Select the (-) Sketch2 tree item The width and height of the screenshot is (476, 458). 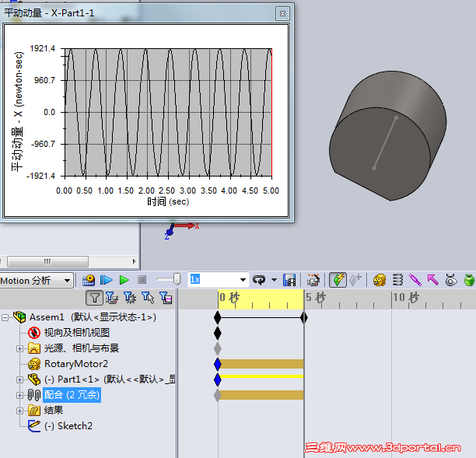(68, 426)
